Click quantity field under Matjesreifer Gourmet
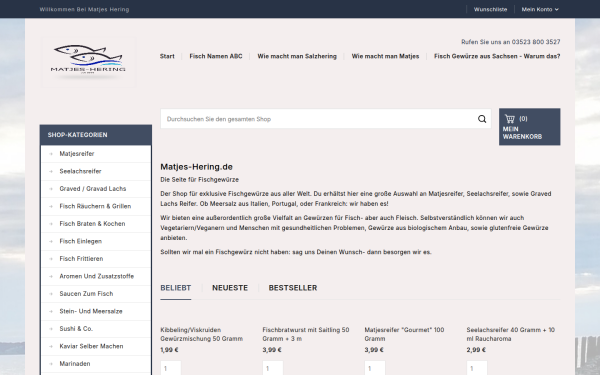 (x=375, y=368)
